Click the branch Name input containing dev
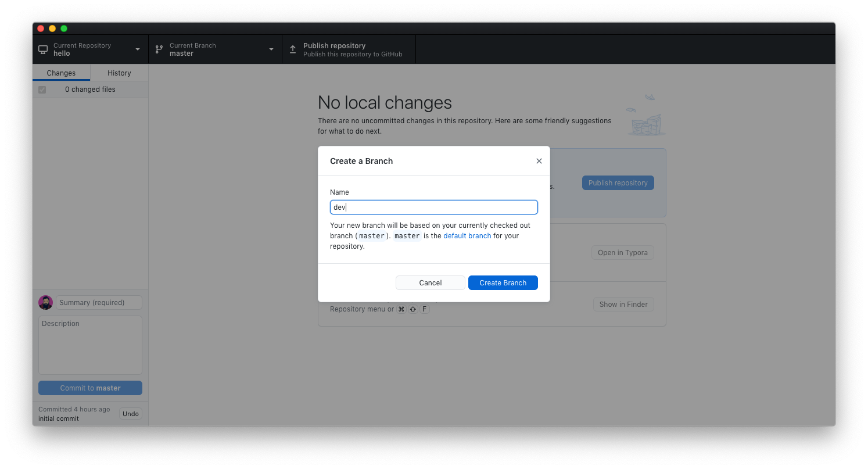The width and height of the screenshot is (868, 469). click(x=433, y=207)
